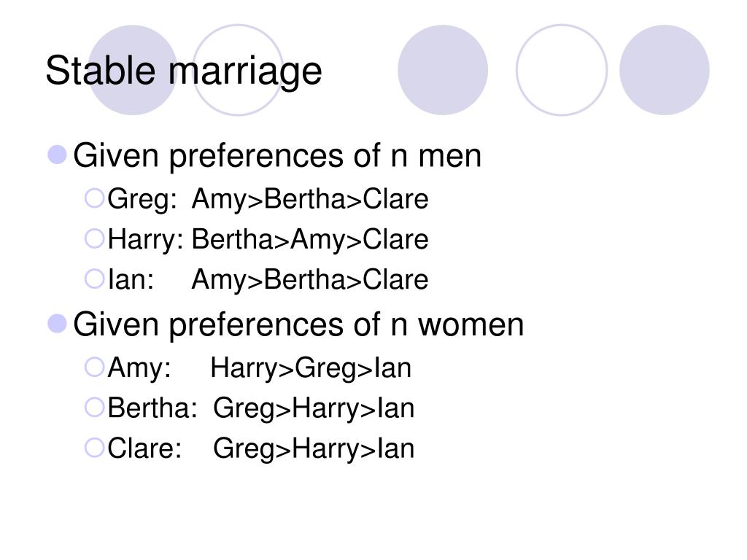Click the text 'Given preferences of n men'
The image size is (747, 560).
coord(277,156)
